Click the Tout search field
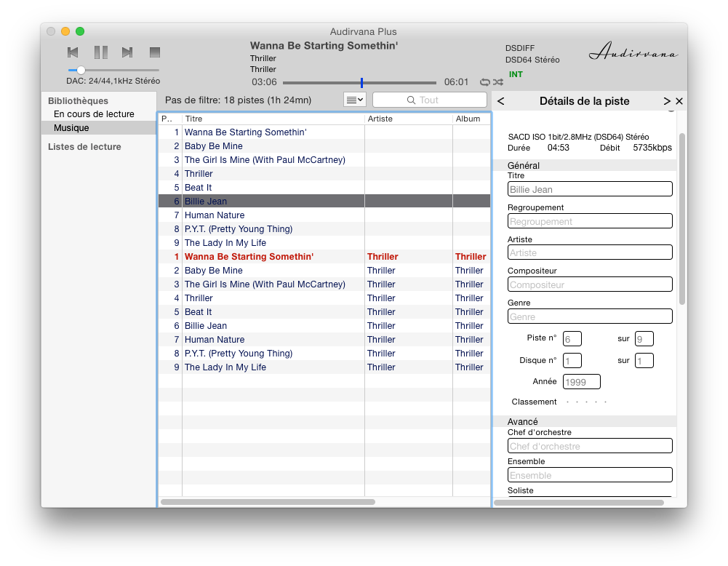The image size is (728, 566). coord(430,100)
